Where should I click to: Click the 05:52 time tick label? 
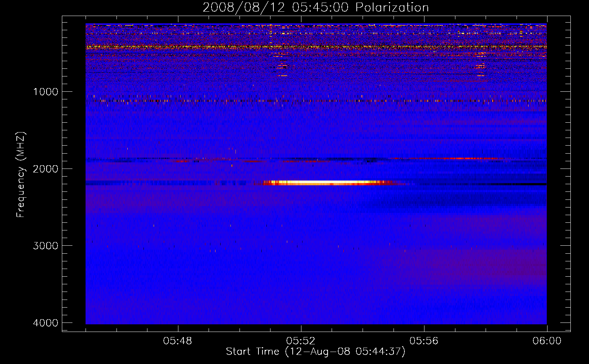(x=301, y=341)
